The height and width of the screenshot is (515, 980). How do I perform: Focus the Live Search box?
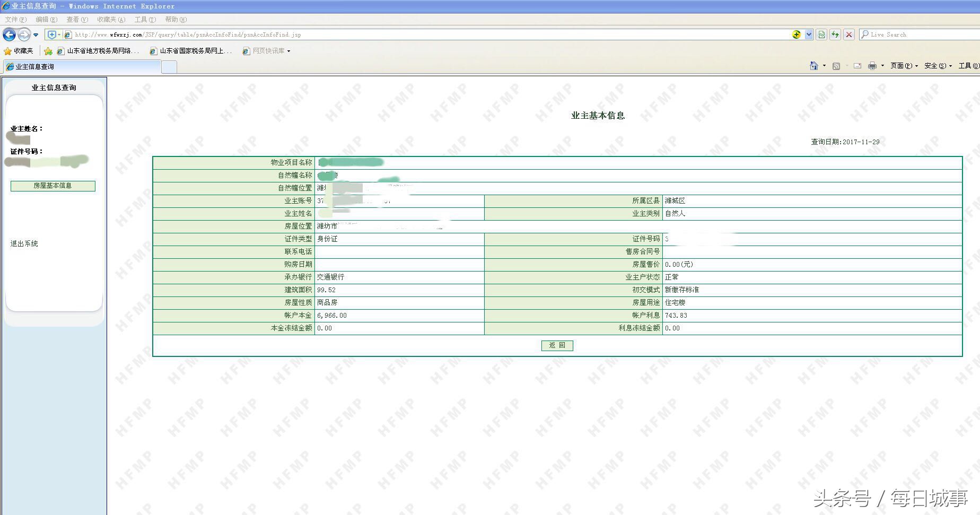pos(924,34)
